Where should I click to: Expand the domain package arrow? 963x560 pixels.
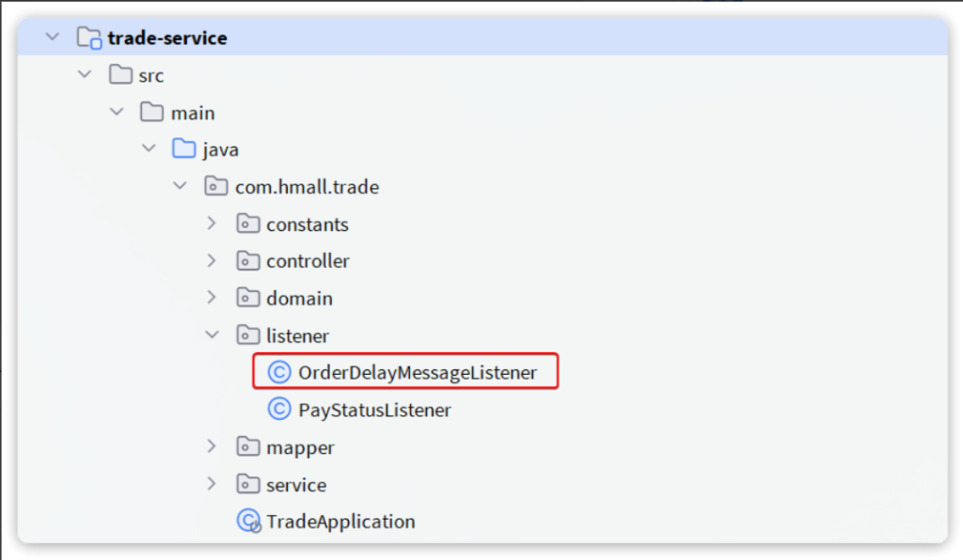click(213, 299)
